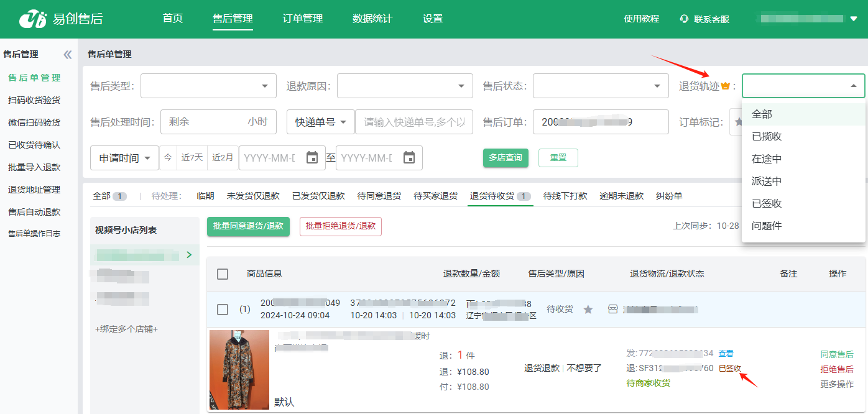Open the start date calendar icon
Screen dimensions: 868x414
312,158
